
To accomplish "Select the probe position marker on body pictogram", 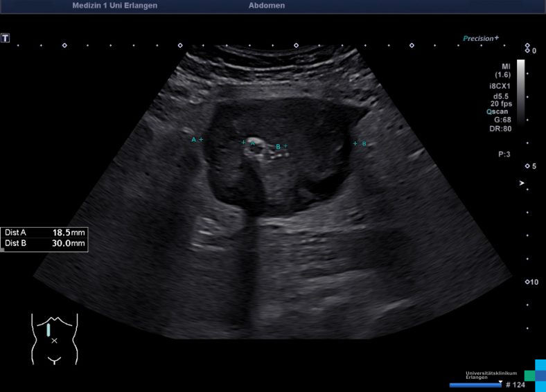I will (x=49, y=330).
